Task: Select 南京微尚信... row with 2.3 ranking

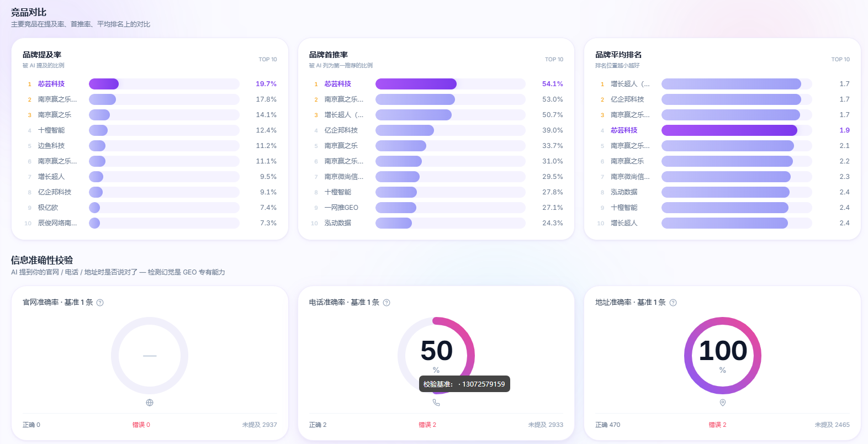Action: point(723,177)
